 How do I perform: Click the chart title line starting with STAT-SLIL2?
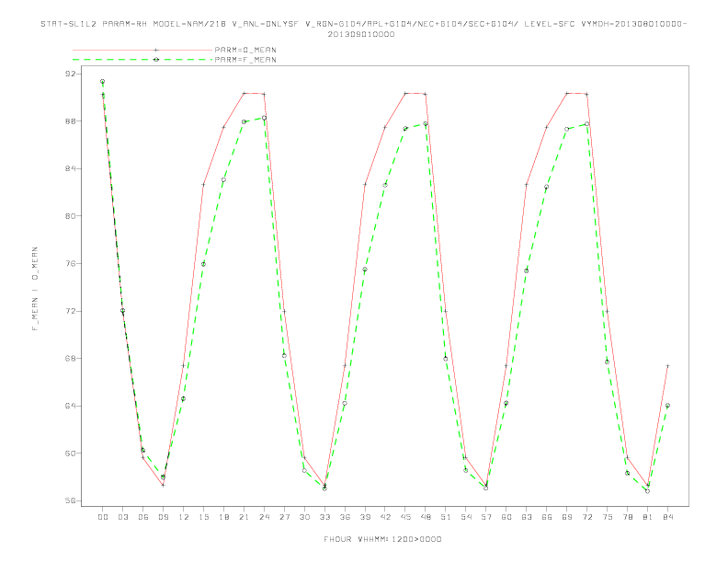363,24
